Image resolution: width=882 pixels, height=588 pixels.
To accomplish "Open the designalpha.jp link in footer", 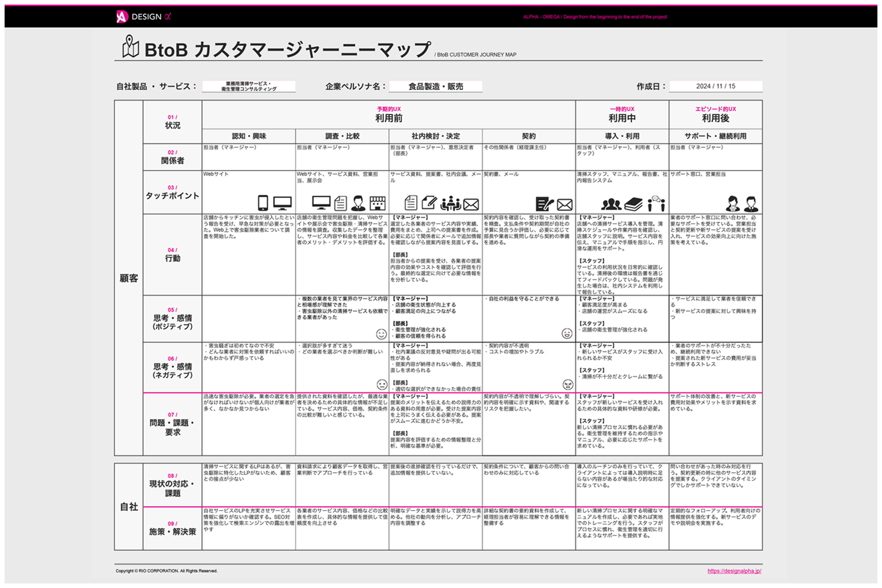I will pyautogui.click(x=734, y=571).
